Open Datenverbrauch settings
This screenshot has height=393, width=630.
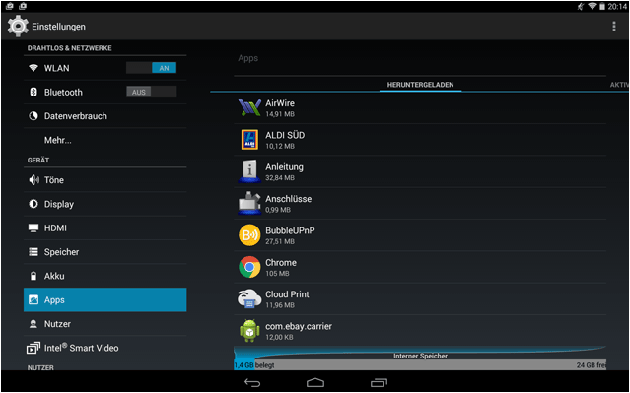pyautogui.click(x=105, y=116)
